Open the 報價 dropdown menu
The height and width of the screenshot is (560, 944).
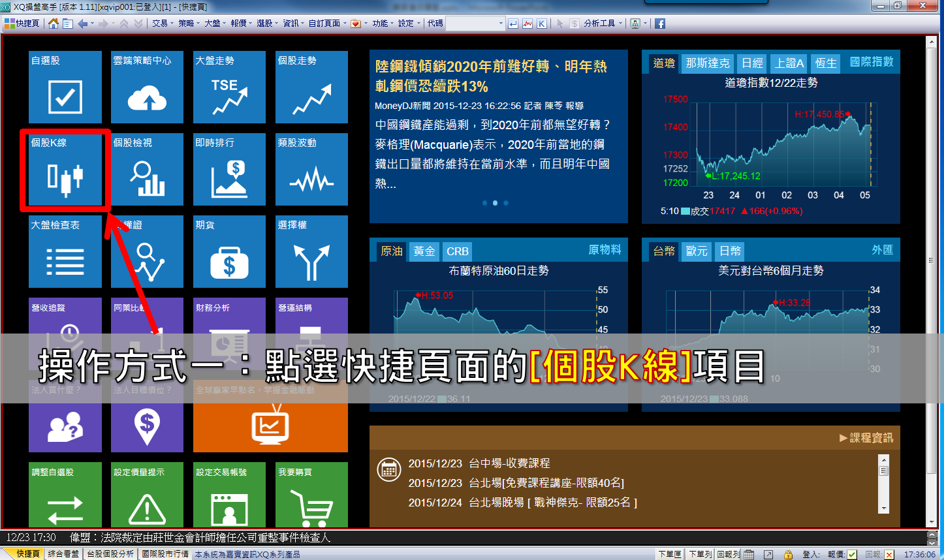(x=241, y=23)
